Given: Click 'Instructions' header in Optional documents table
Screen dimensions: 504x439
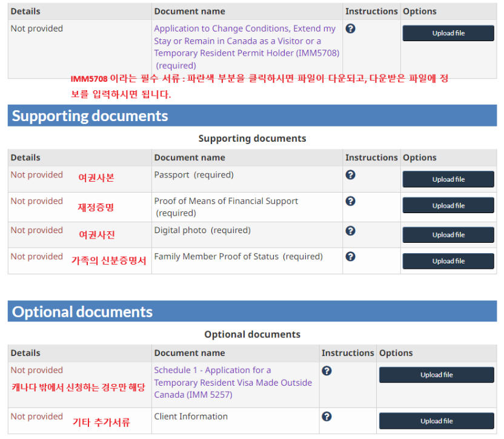Looking at the screenshot, I should 348,353.
